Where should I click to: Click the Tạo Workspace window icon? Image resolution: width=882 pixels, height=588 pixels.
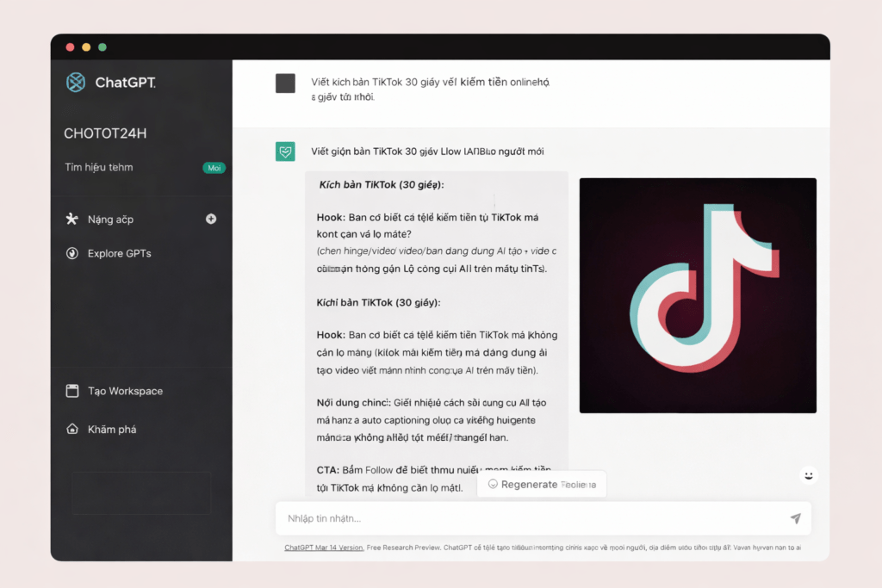(72, 391)
